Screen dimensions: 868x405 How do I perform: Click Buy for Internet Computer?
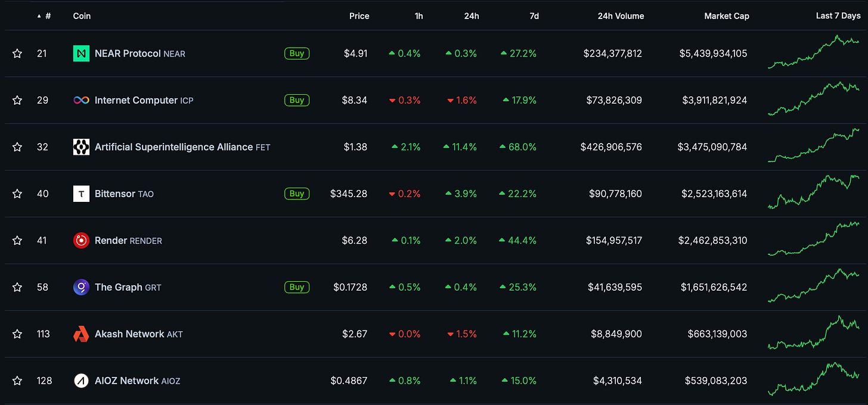[297, 100]
